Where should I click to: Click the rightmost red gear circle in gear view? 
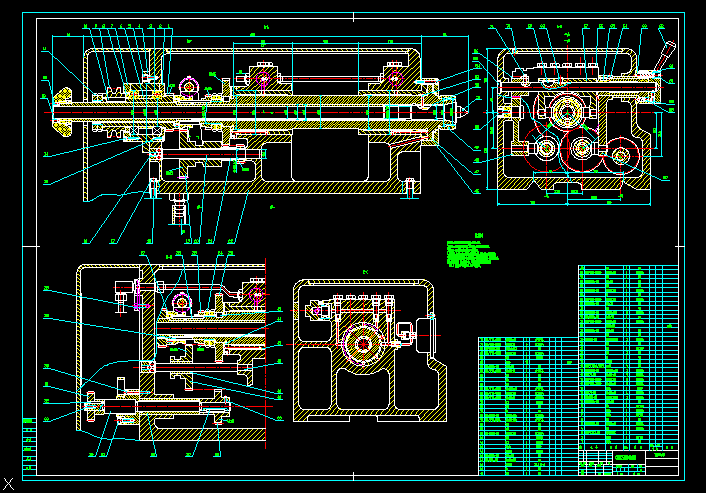(622, 155)
